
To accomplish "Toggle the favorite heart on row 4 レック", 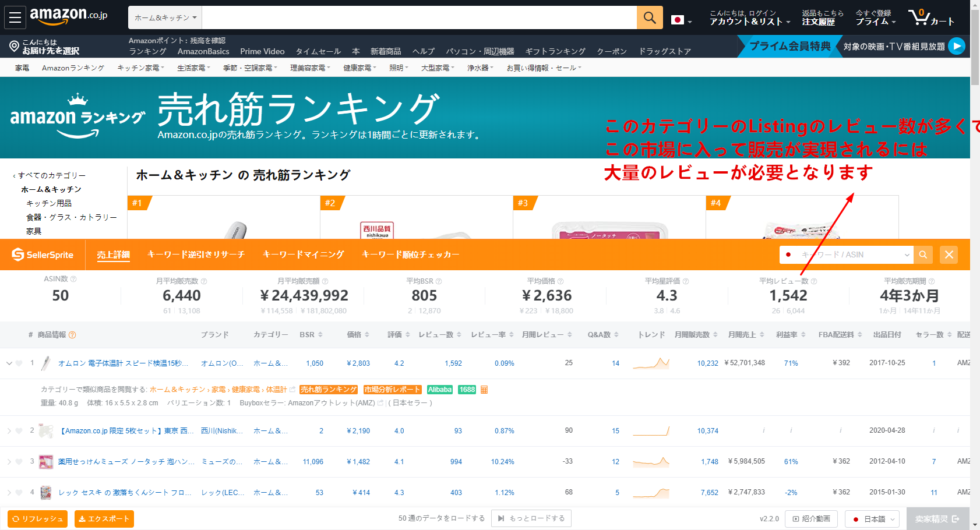I will [x=19, y=493].
